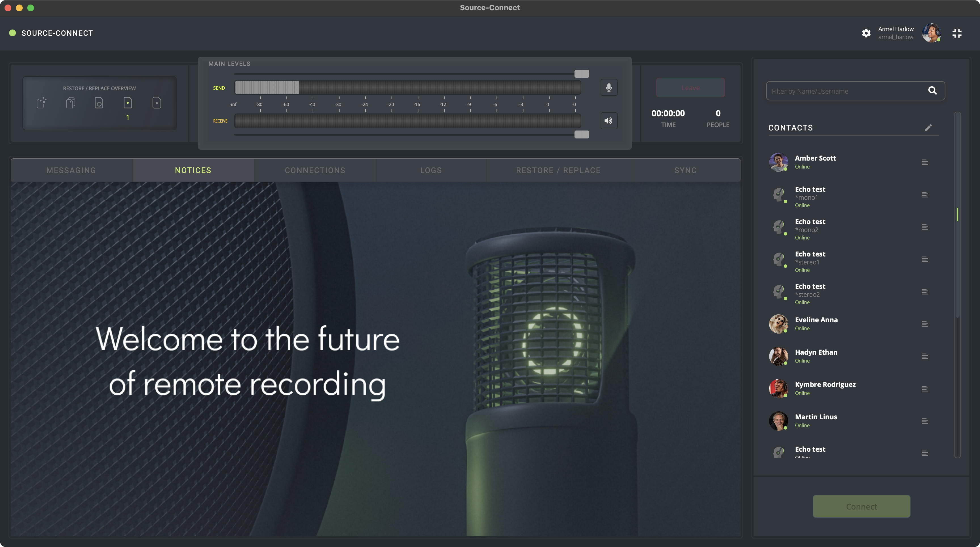Click the exit-fullscreen collapse icon
This screenshot has height=547, width=980.
[957, 33]
